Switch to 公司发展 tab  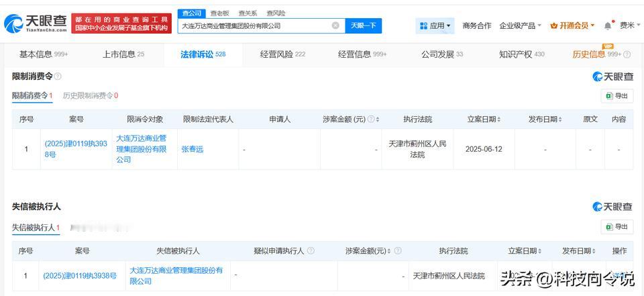tap(442, 54)
